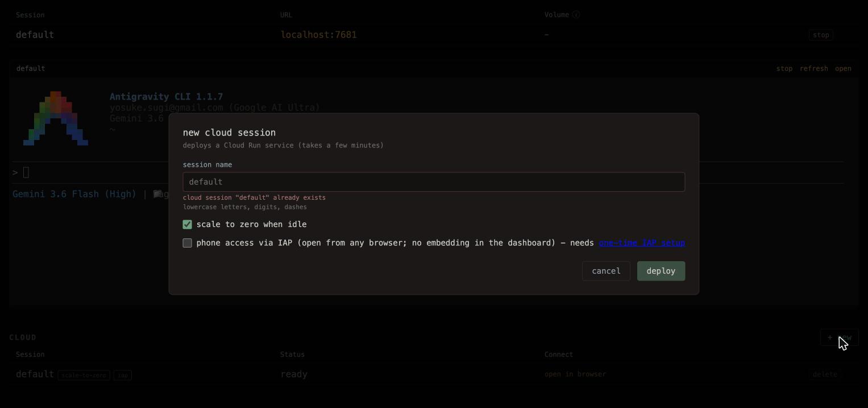Click the yosuke.sugi@gmail.com account line
Screen dimensions: 868x408
(215, 108)
